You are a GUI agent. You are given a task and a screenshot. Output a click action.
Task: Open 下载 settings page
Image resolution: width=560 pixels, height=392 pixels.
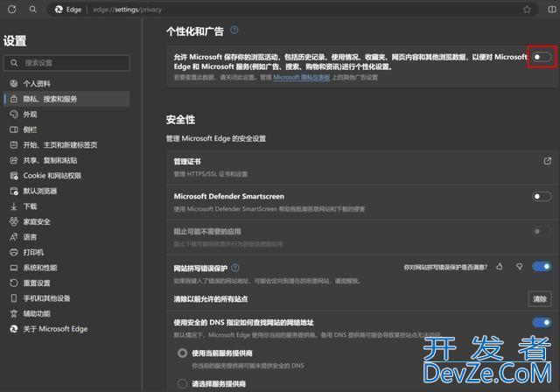[x=66, y=206]
